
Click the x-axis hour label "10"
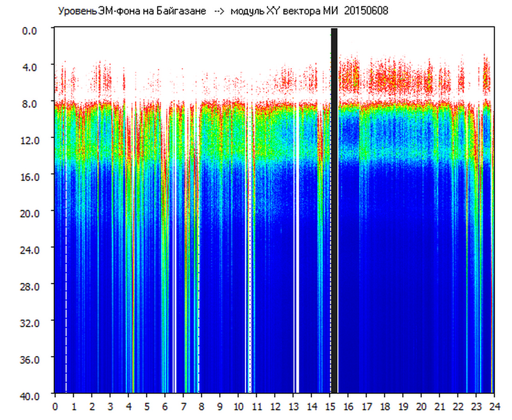coord(238,406)
